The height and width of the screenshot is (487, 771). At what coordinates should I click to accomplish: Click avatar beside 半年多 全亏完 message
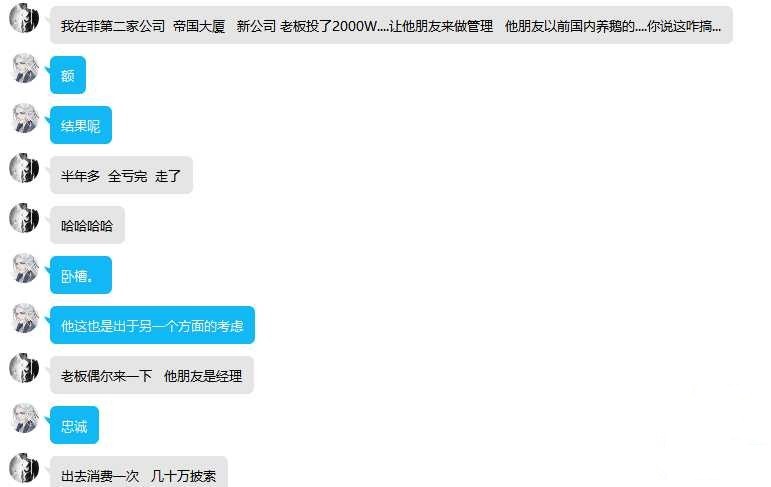[24, 168]
